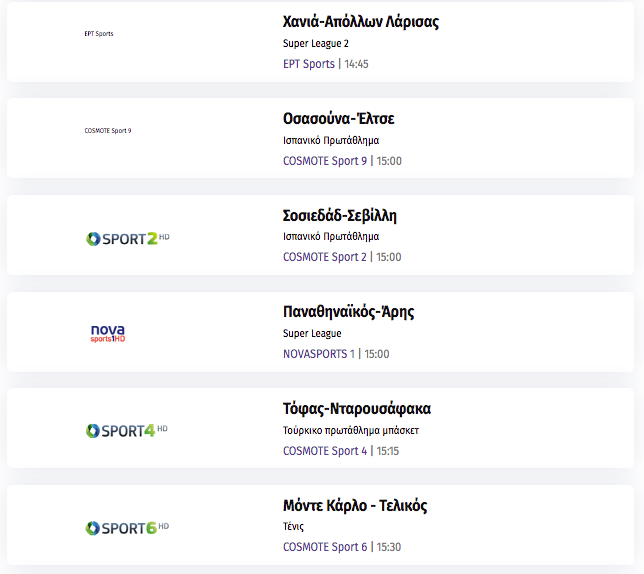The height and width of the screenshot is (574, 644).
Task: Click the Τούρκικο πρωτάθλημα μπάσκετ label
Action: coord(351,430)
